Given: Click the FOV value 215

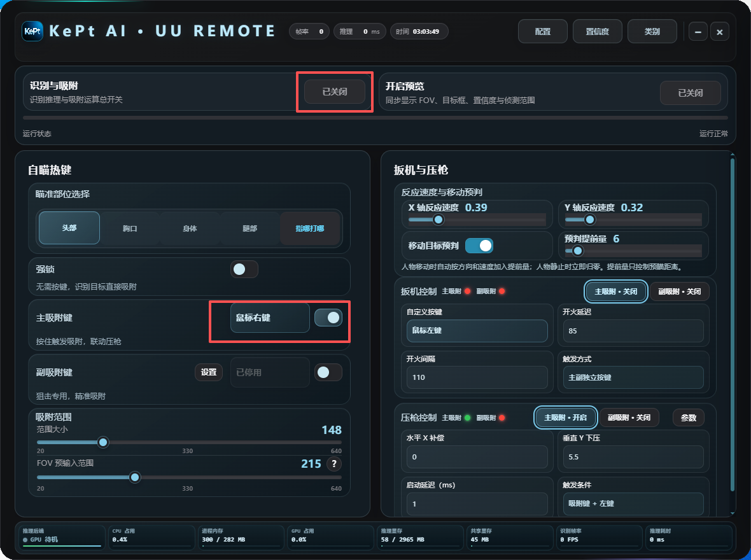Looking at the screenshot, I should coord(311,463).
